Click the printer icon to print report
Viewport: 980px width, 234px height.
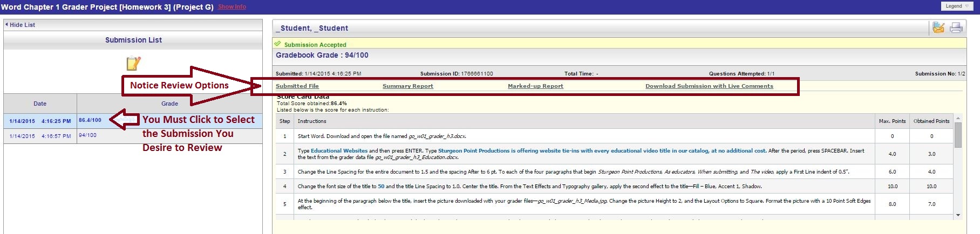(956, 27)
